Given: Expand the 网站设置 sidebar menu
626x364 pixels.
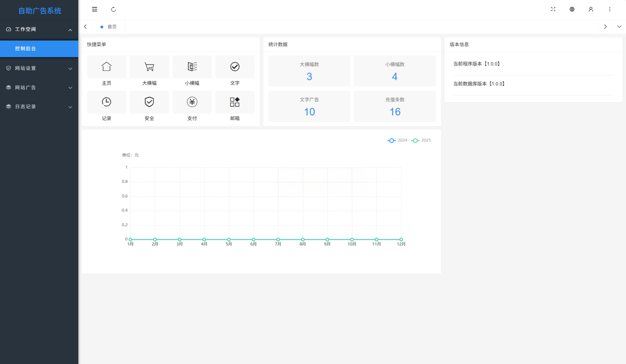Looking at the screenshot, I should point(39,68).
